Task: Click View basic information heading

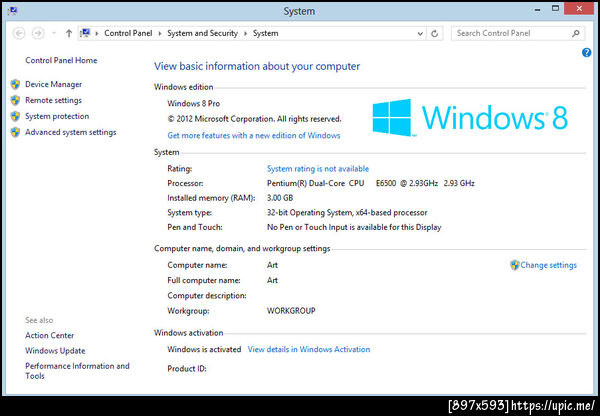Action: (x=257, y=66)
